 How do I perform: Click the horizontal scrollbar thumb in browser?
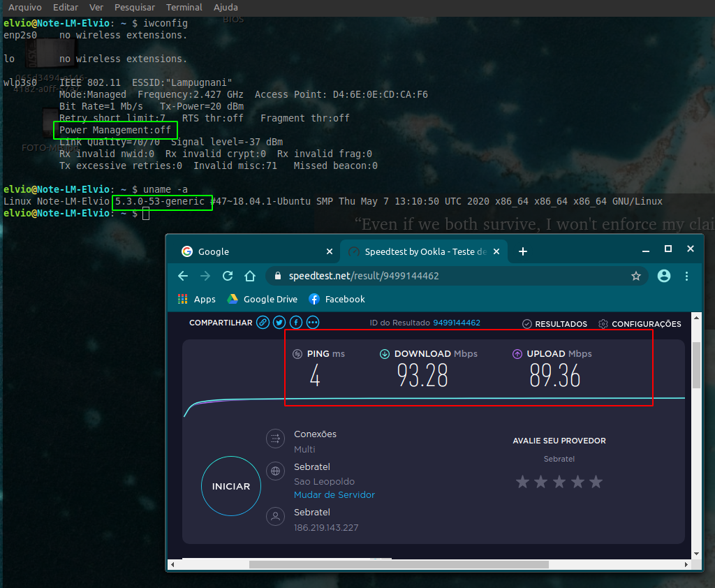pos(399,565)
